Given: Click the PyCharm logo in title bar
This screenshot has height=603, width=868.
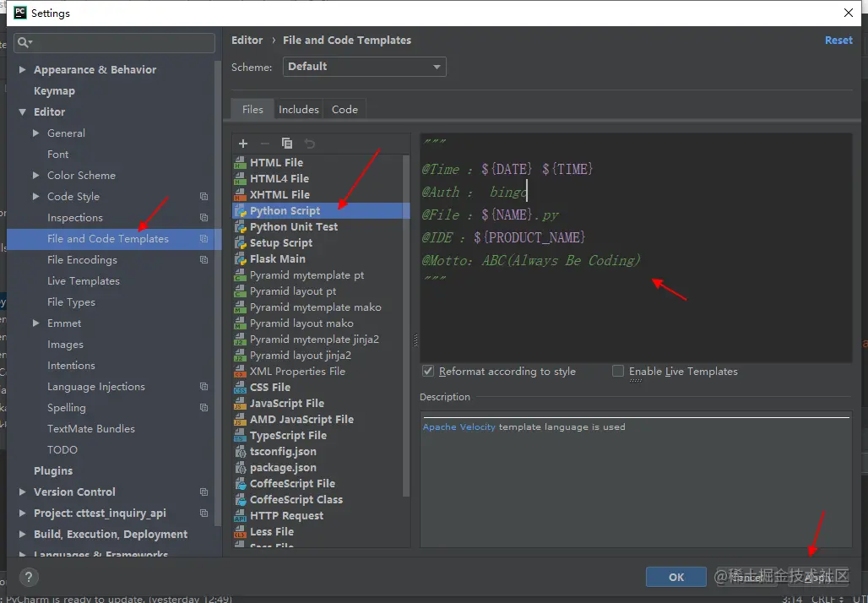Looking at the screenshot, I should tap(20, 13).
